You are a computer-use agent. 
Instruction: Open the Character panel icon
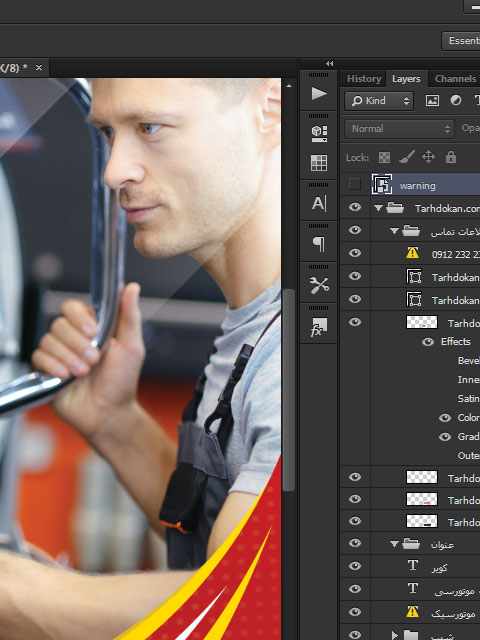pyautogui.click(x=319, y=203)
